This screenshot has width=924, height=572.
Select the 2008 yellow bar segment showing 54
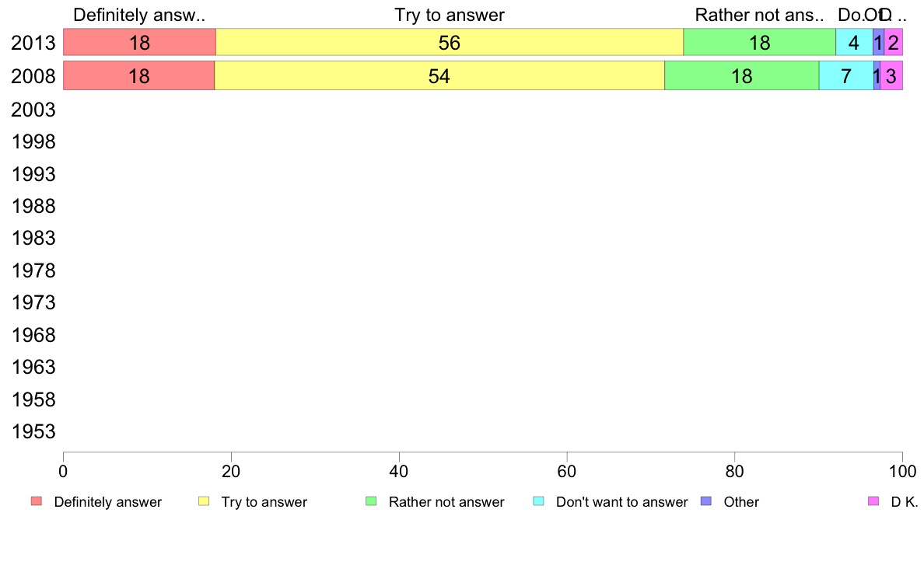coord(439,76)
